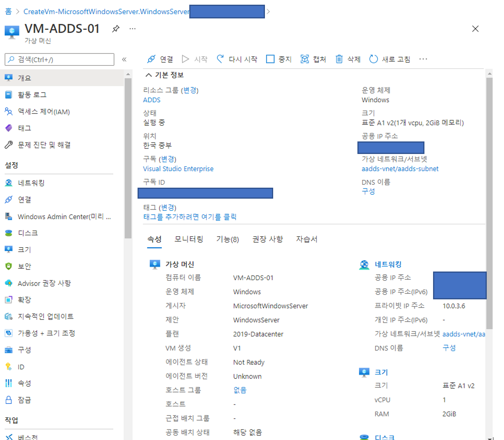504x440 pixels.
Task: Switch to the 자습서 tab
Action: pyautogui.click(x=307, y=239)
